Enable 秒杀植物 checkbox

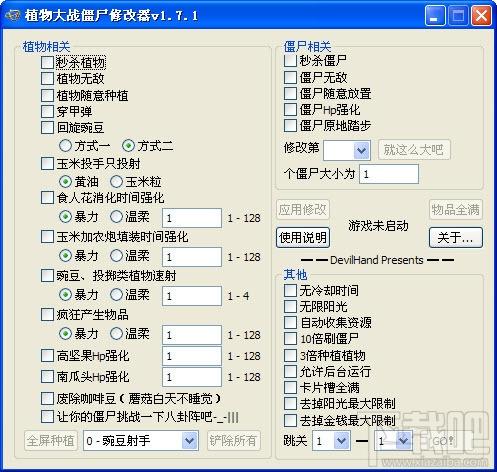point(47,63)
